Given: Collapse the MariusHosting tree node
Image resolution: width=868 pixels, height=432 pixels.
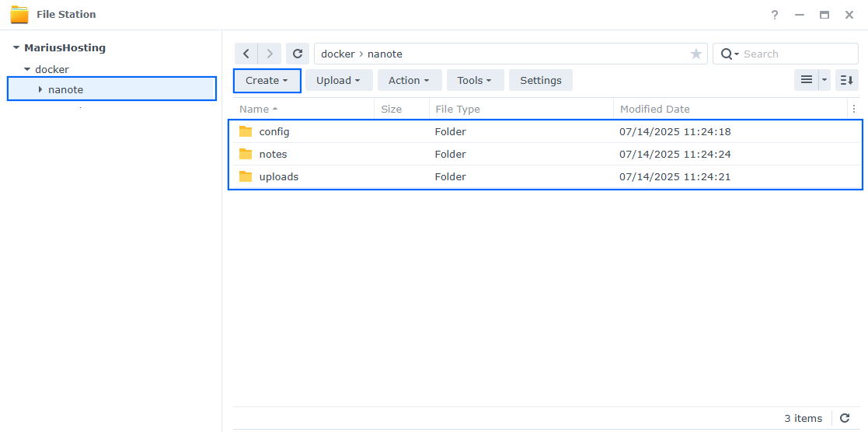Looking at the screenshot, I should (x=16, y=47).
